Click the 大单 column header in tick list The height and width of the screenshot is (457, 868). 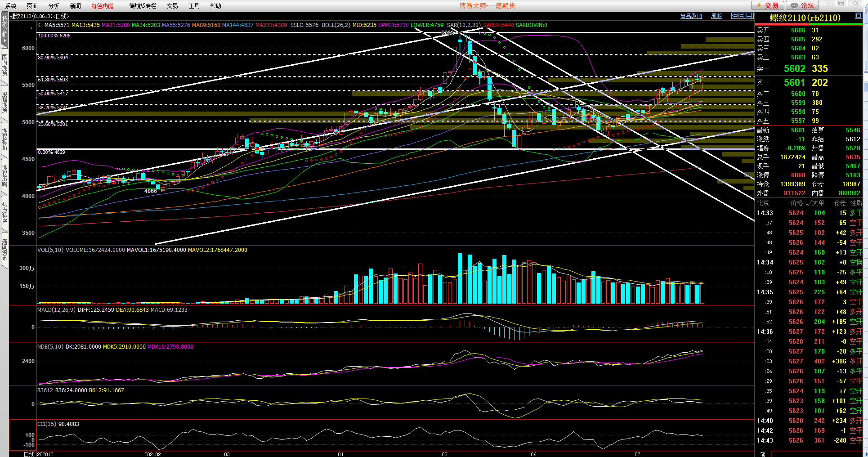pos(818,203)
